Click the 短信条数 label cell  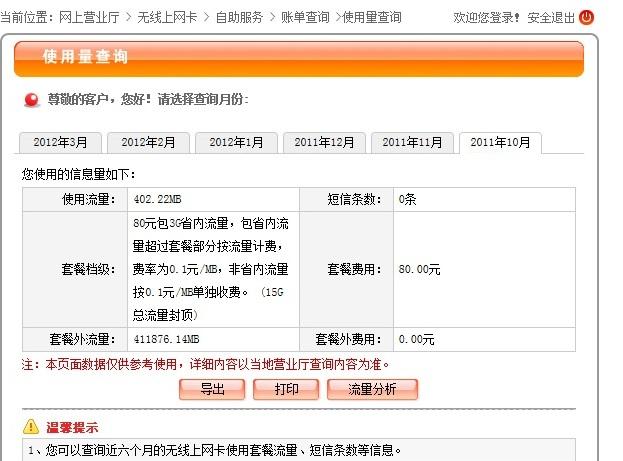(346, 200)
